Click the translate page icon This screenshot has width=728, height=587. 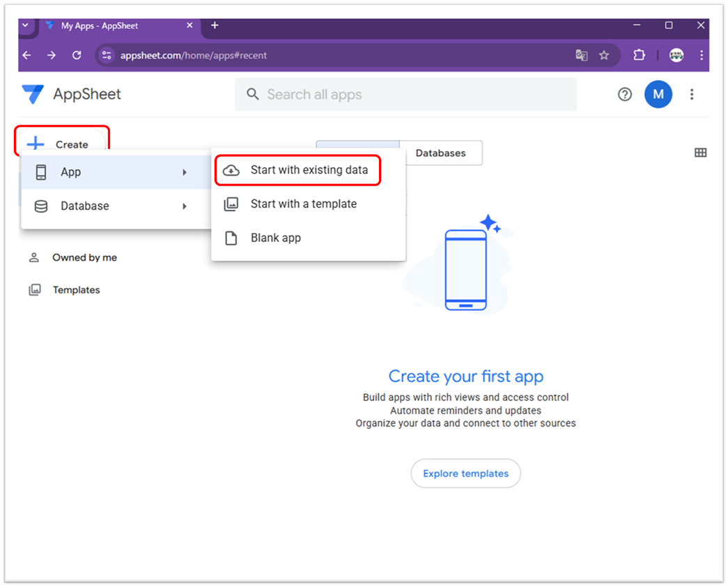(x=582, y=55)
